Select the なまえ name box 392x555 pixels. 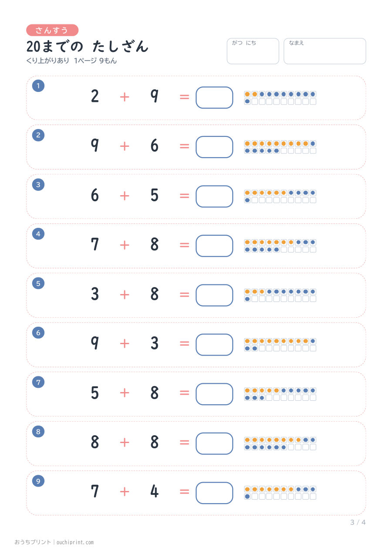click(x=325, y=51)
